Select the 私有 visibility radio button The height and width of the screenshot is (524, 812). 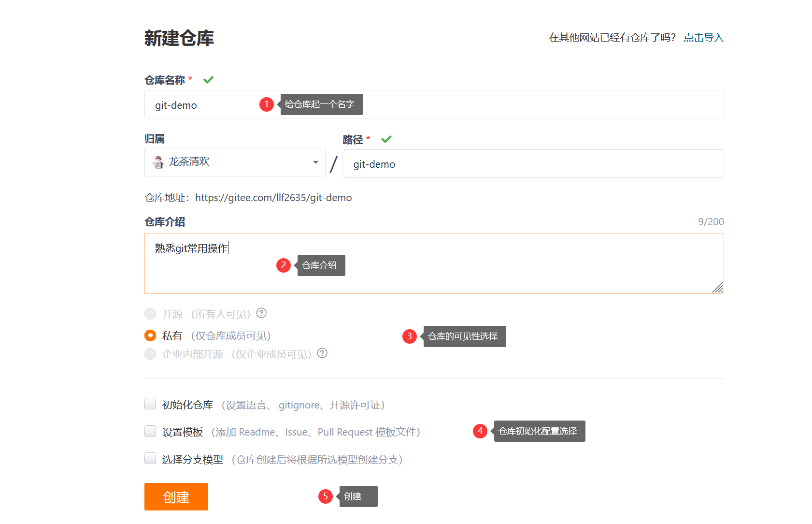point(150,335)
